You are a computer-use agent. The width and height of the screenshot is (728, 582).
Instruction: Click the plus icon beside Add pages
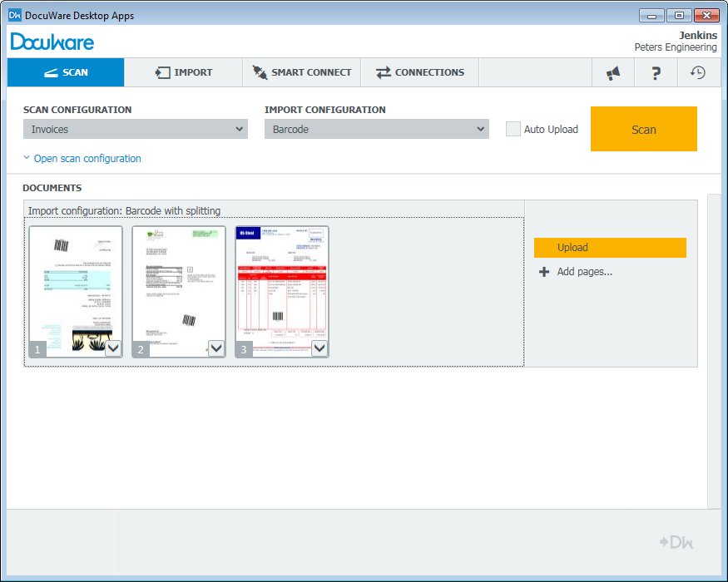544,272
